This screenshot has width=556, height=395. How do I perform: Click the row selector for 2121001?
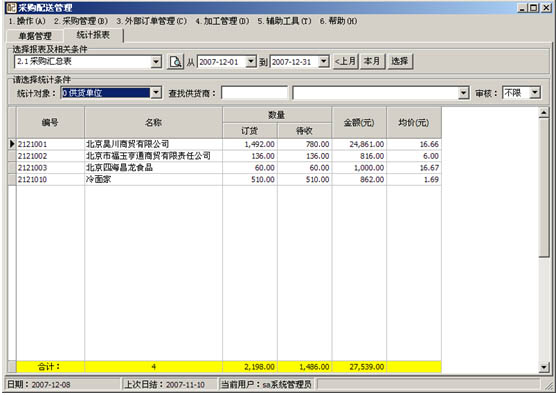pos(12,144)
